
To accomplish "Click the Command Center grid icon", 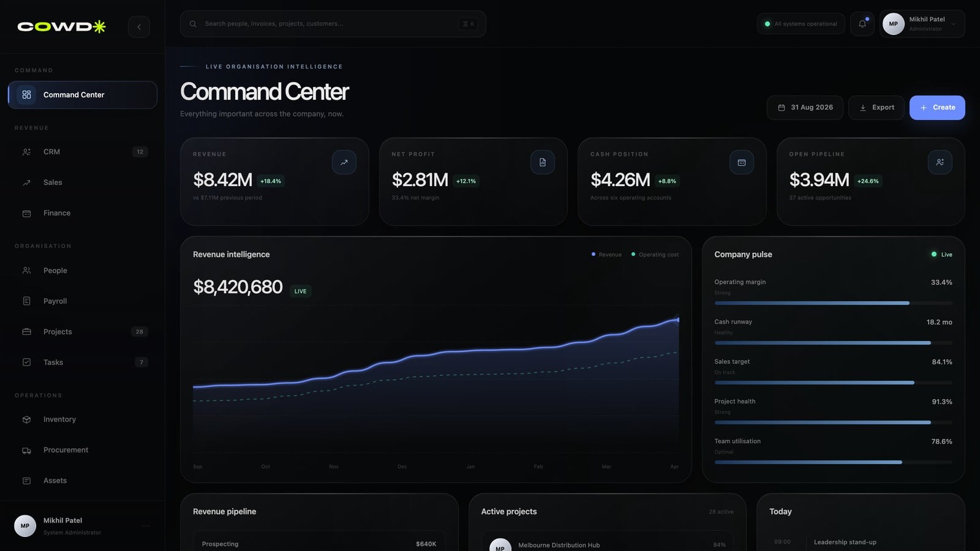I will 26,95.
